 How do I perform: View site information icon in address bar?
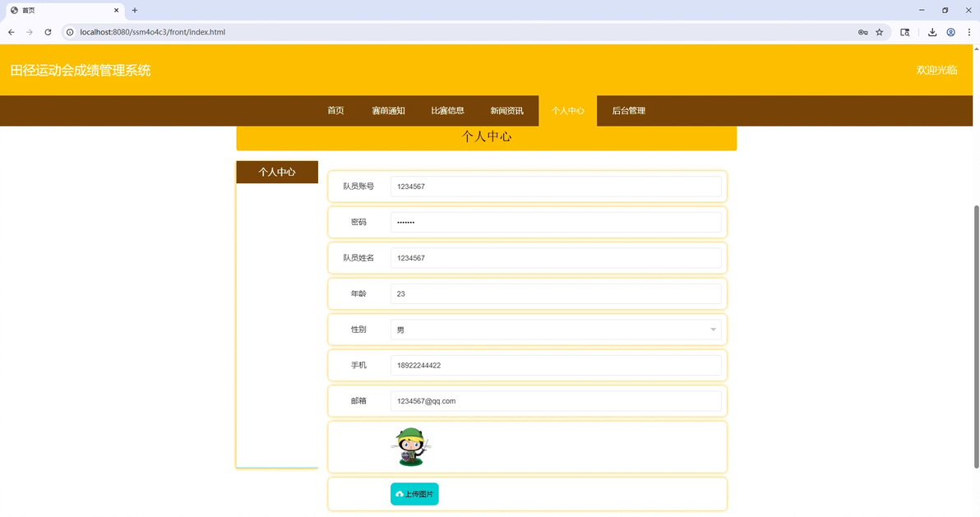pyautogui.click(x=70, y=32)
